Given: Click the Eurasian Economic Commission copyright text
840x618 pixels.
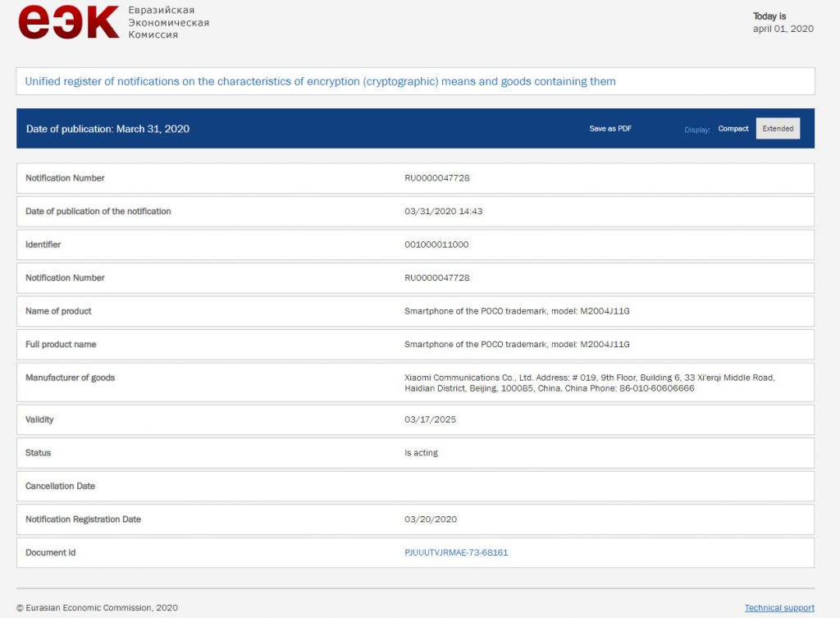Looking at the screenshot, I should (97, 608).
